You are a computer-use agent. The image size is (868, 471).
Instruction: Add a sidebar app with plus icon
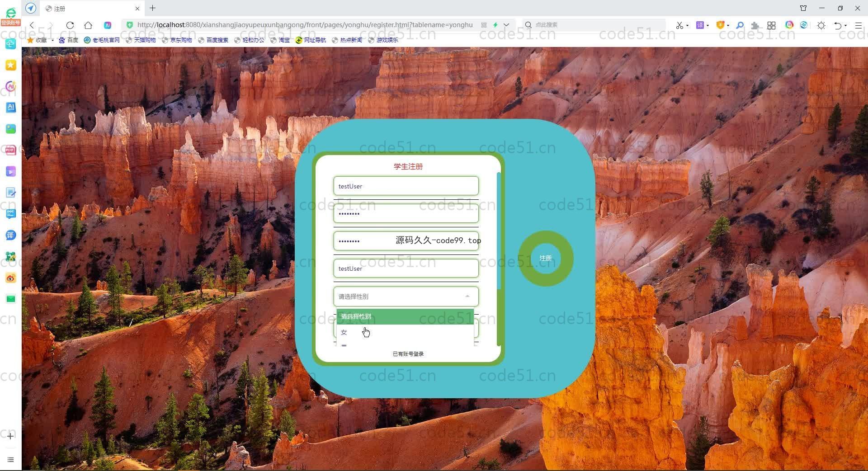[x=10, y=436]
